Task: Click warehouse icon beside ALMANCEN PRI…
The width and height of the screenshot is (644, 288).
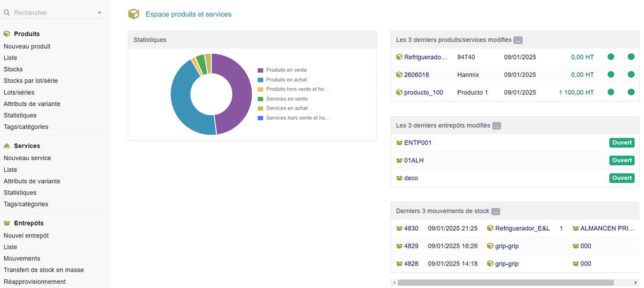Action: point(575,228)
